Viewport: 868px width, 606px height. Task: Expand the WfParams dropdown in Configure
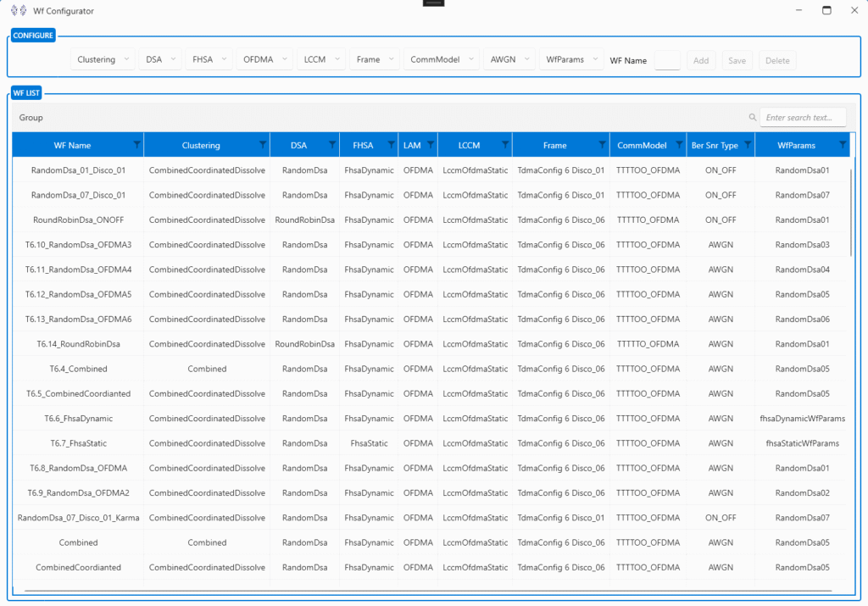[571, 59]
